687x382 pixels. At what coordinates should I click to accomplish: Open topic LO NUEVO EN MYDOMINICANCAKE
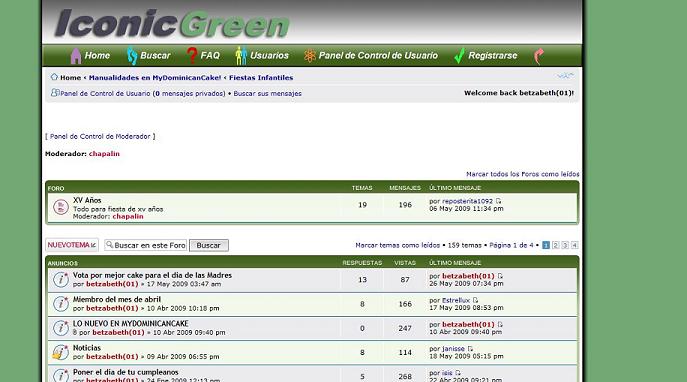click(131, 323)
